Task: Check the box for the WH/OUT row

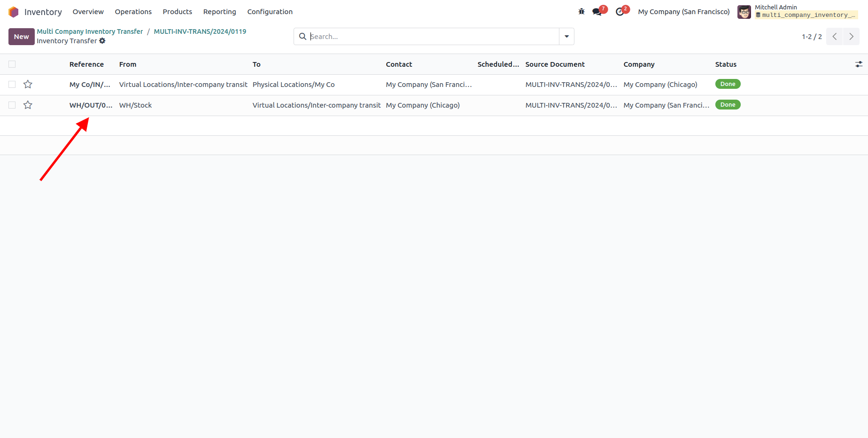Action: tap(12, 105)
